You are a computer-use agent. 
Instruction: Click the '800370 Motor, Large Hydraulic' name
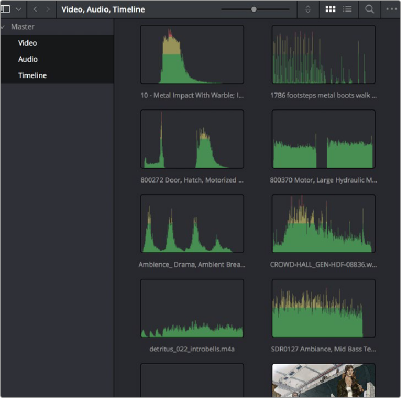tap(324, 180)
